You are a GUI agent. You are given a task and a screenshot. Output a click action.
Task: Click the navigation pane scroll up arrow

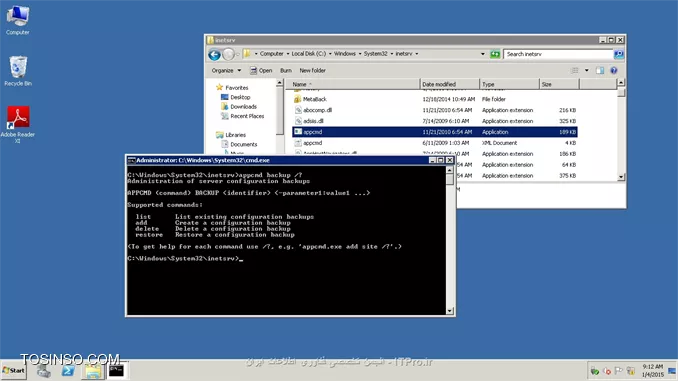click(279, 82)
